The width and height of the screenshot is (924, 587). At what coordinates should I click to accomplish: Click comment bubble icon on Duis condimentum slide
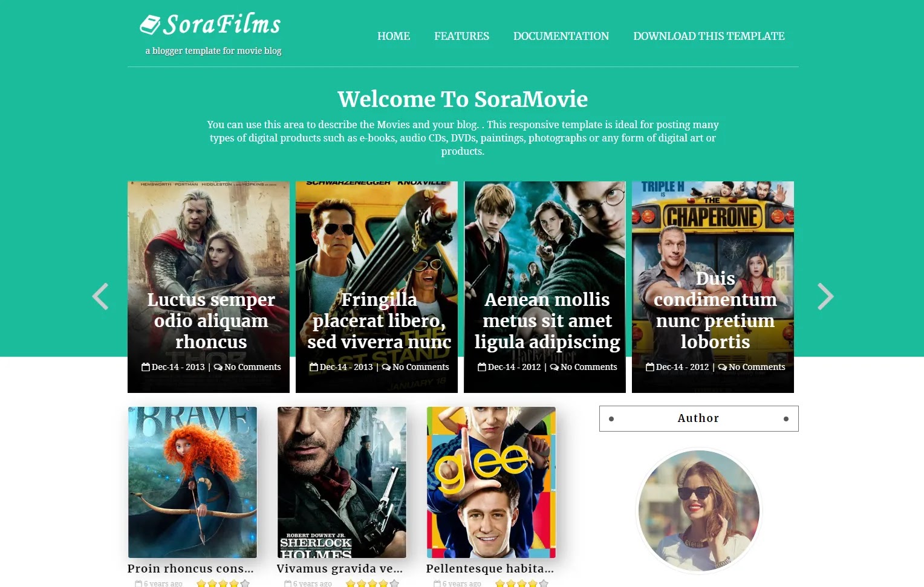[723, 367]
